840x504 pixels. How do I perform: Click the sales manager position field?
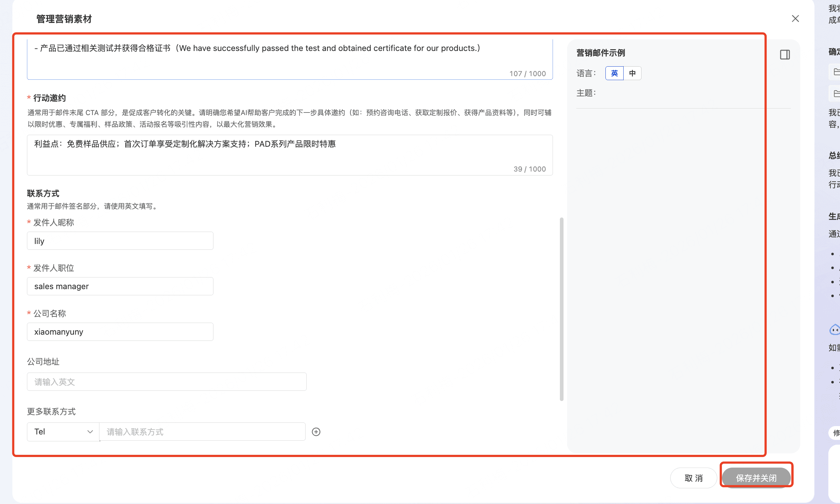[x=120, y=286]
